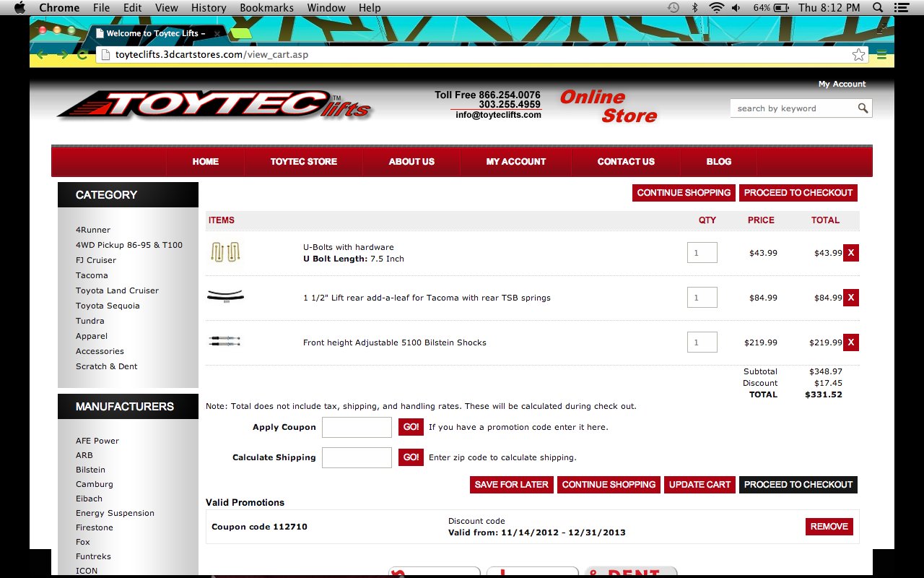Open the Front height Adjustable 5100 Bilstein Shocks link
The width and height of the screenshot is (924, 578).
pos(395,342)
